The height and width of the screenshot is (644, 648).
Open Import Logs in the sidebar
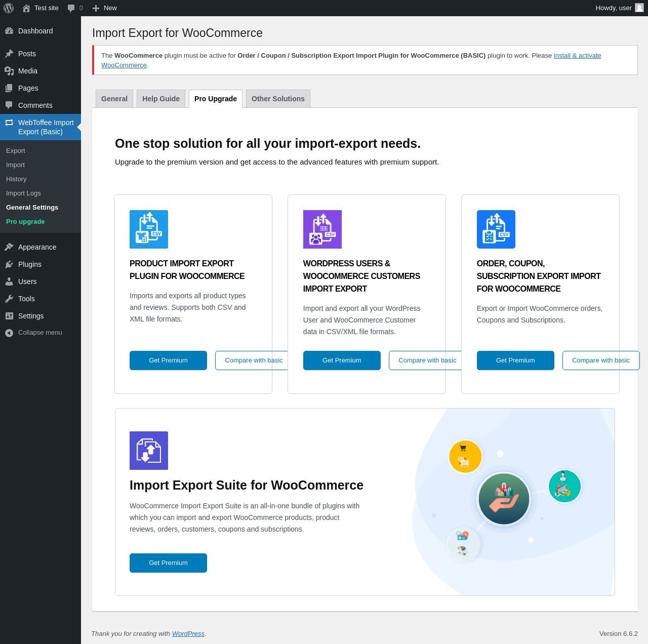point(40,193)
